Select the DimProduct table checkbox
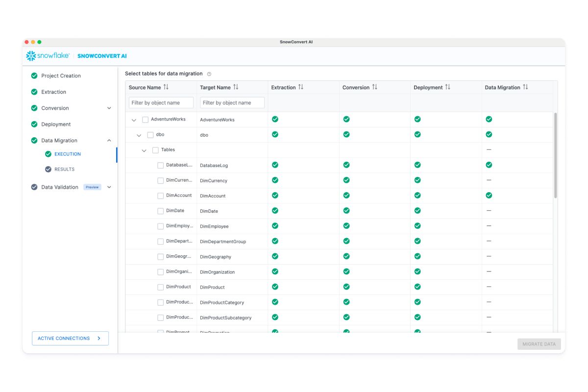 coord(161,287)
